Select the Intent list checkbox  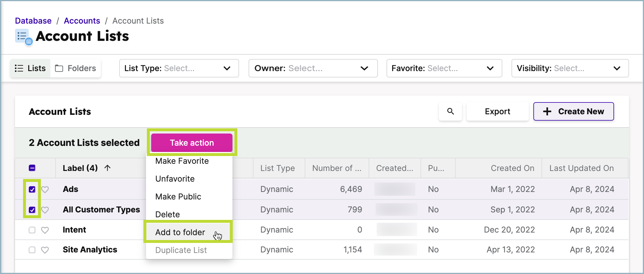point(32,230)
